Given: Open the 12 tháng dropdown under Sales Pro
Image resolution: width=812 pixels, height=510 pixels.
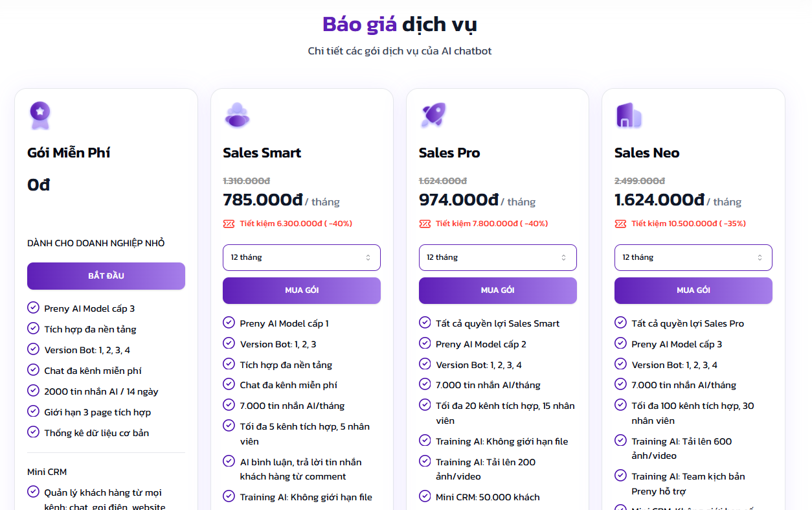Looking at the screenshot, I should 497,257.
